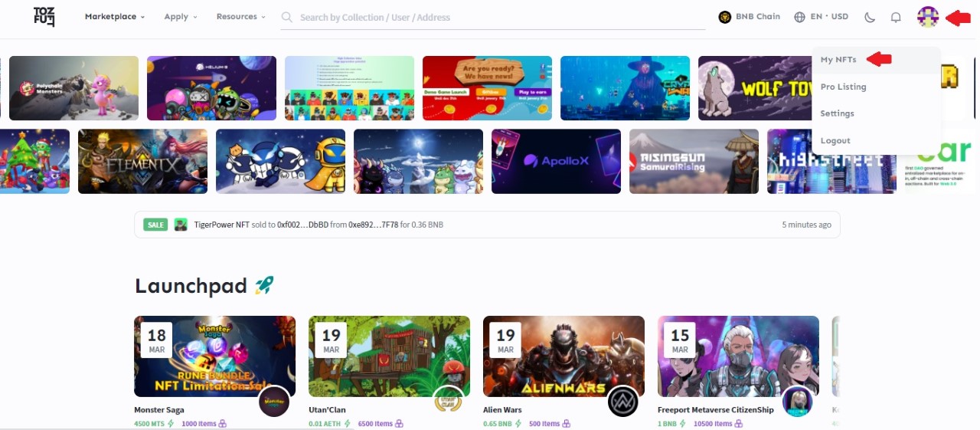Image resolution: width=980 pixels, height=430 pixels.
Task: Open the blue wizard pixel banner
Action: (x=625, y=88)
